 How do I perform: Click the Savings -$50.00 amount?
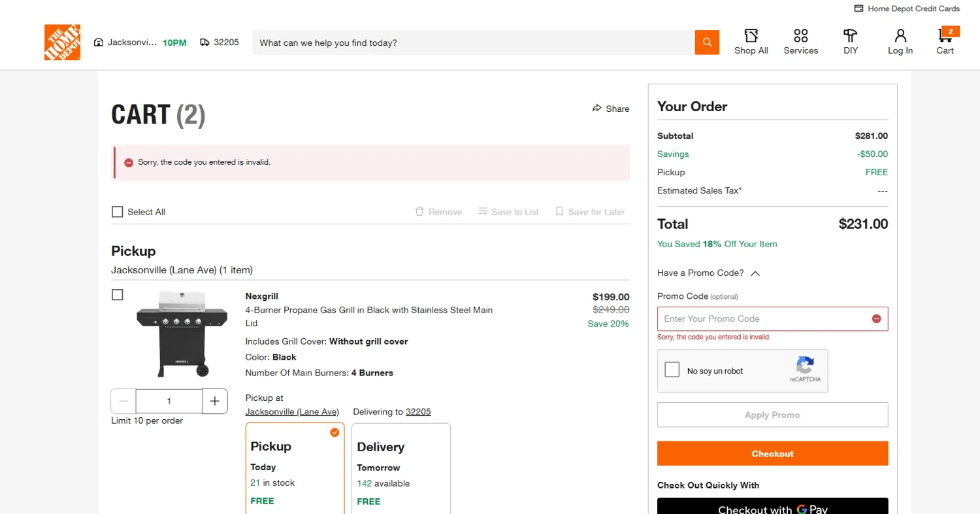872,154
